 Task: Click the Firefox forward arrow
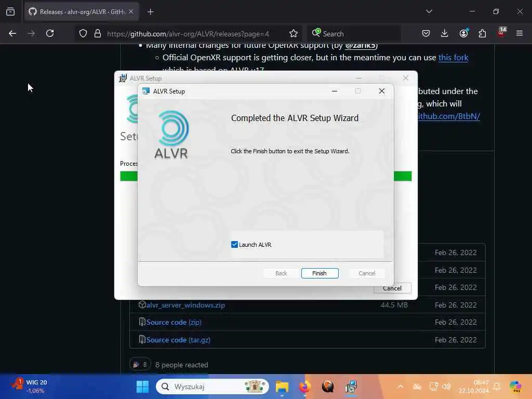tap(31, 33)
